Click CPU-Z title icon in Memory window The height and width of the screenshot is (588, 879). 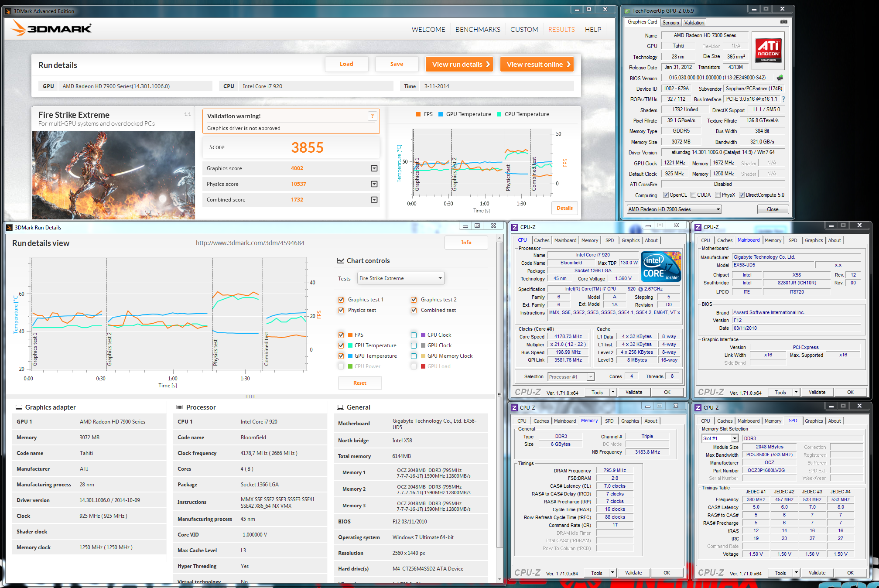coord(515,407)
